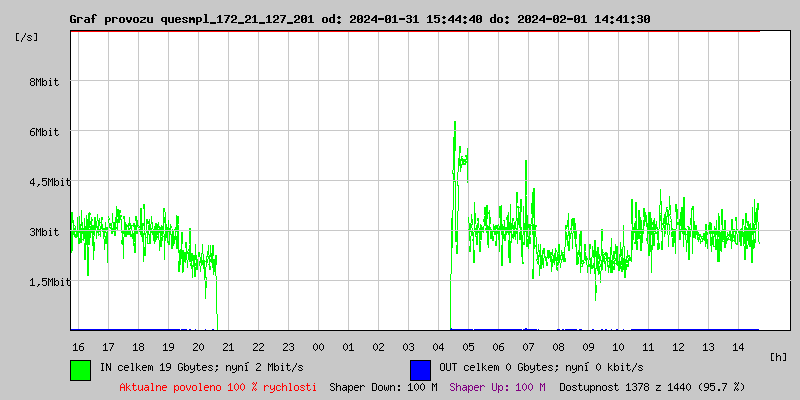
Task: Click the Shaper Down: 100 M text
Action: pos(383,386)
